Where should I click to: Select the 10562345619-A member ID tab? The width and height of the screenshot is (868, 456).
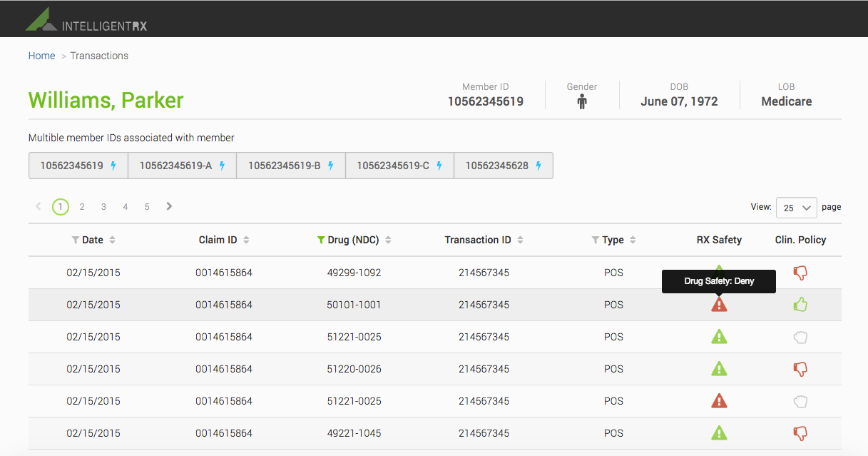183,166
